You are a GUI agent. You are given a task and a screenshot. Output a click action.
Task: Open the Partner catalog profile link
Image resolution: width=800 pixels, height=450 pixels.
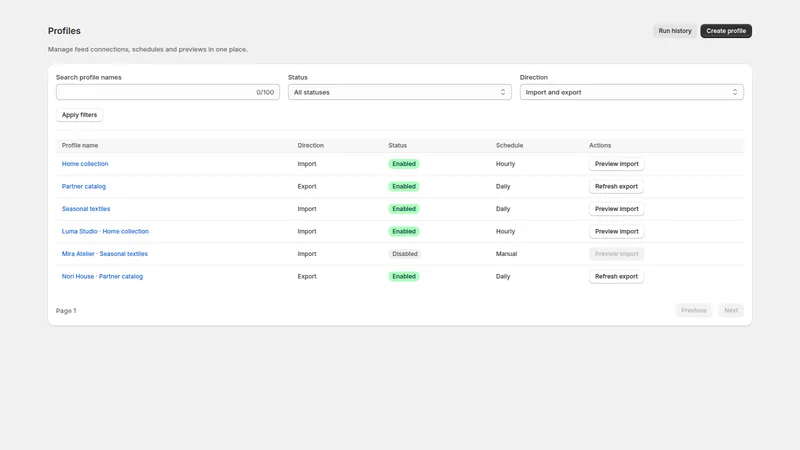84,186
